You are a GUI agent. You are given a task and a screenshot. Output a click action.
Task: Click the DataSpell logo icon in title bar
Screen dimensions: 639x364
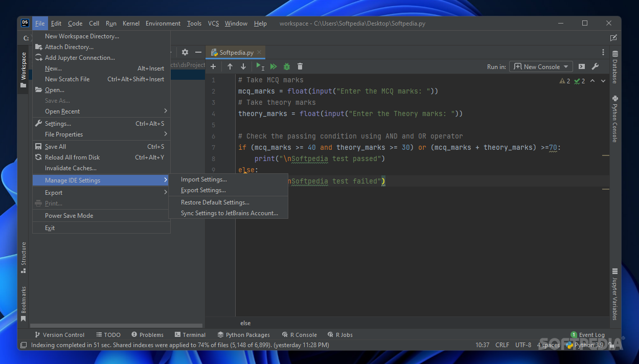25,23
